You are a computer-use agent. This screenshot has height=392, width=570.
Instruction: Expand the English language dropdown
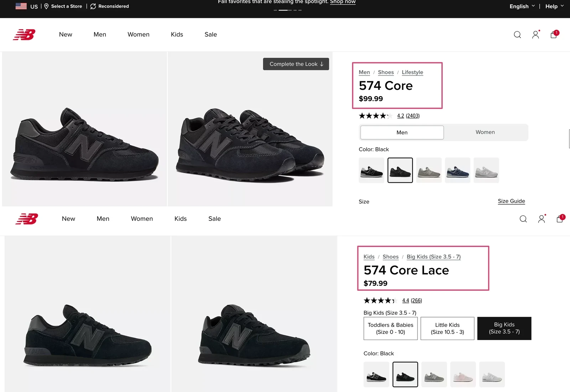coord(522,6)
